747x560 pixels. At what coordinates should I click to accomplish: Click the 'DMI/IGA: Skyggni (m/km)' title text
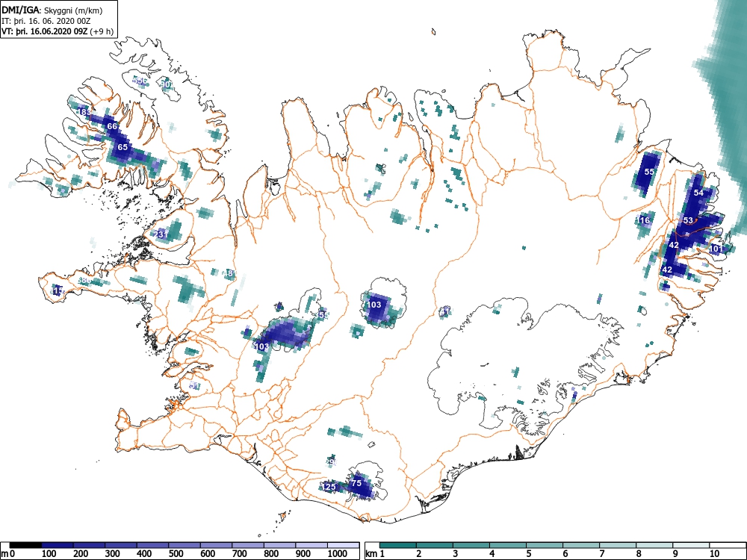point(52,10)
